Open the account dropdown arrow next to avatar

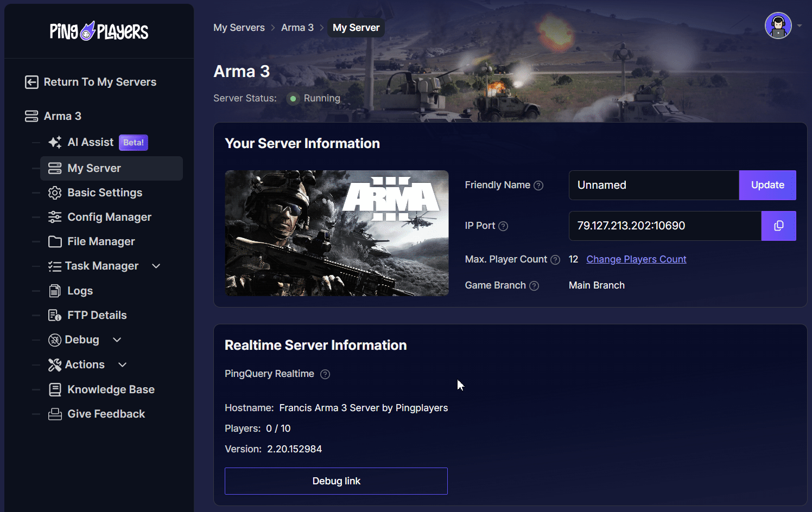(x=800, y=25)
